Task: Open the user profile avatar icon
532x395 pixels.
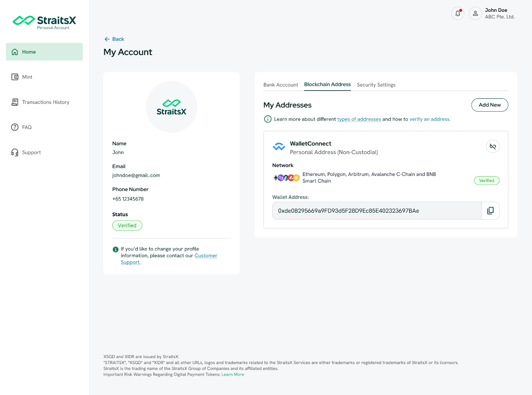Action: (475, 13)
